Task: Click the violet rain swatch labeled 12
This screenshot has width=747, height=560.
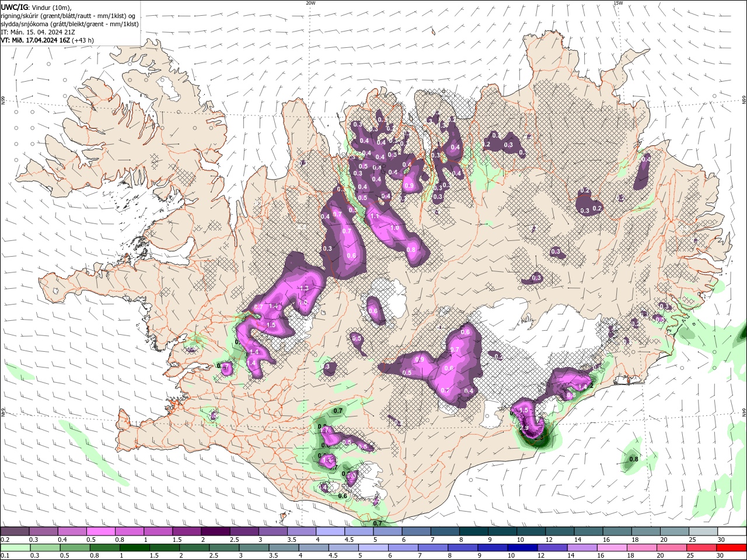Action: point(551,548)
